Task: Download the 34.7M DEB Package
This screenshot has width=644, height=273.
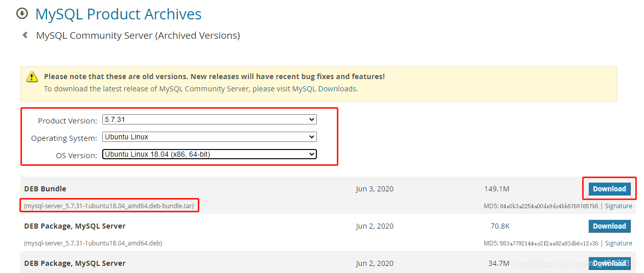Action: click(609, 263)
